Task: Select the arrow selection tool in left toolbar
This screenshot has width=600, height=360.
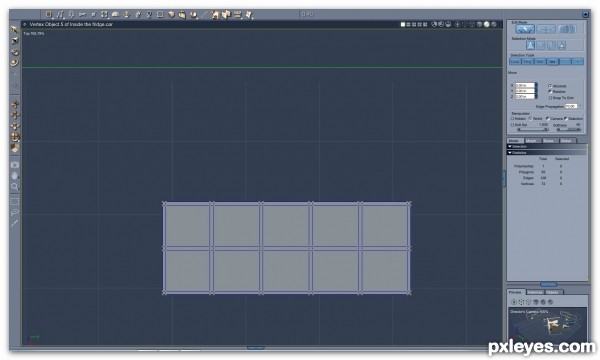Action: tap(15, 29)
